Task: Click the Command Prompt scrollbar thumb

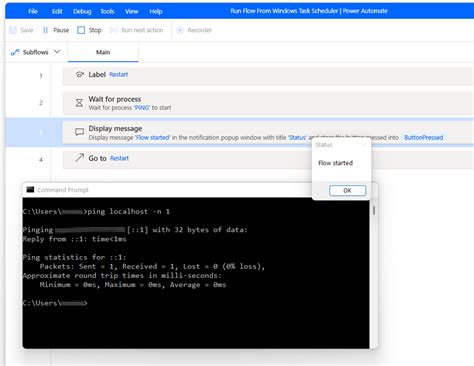Action: 374,210
